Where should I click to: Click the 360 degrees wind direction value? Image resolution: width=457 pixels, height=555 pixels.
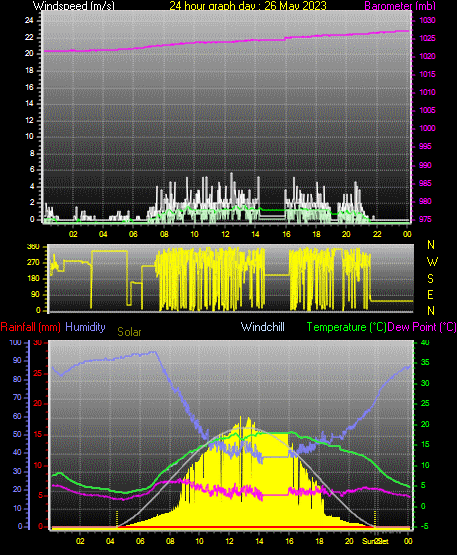coord(33,247)
